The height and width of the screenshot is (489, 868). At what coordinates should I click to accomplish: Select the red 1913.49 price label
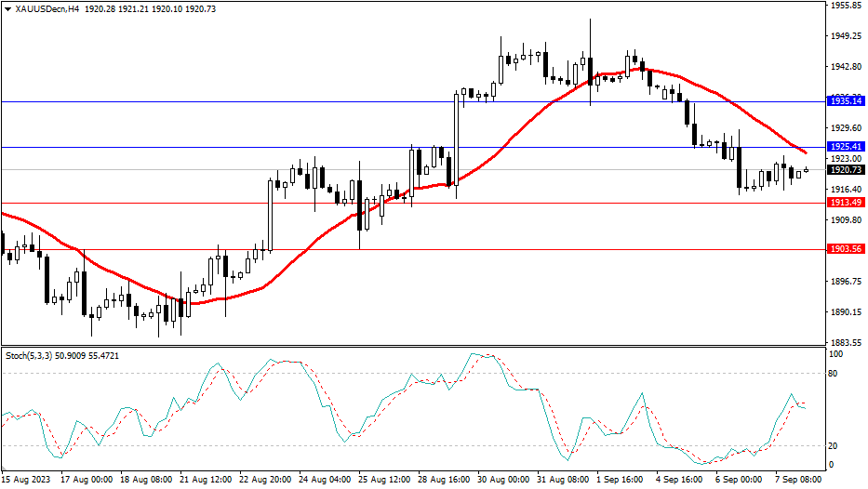click(x=846, y=203)
